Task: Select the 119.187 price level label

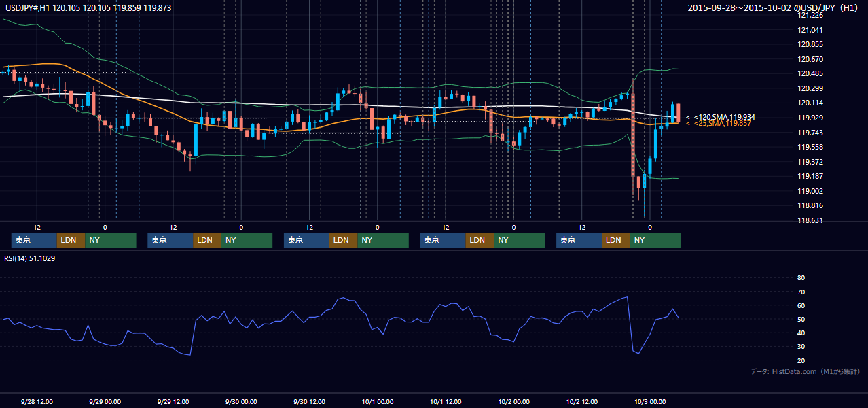Action: pos(811,176)
